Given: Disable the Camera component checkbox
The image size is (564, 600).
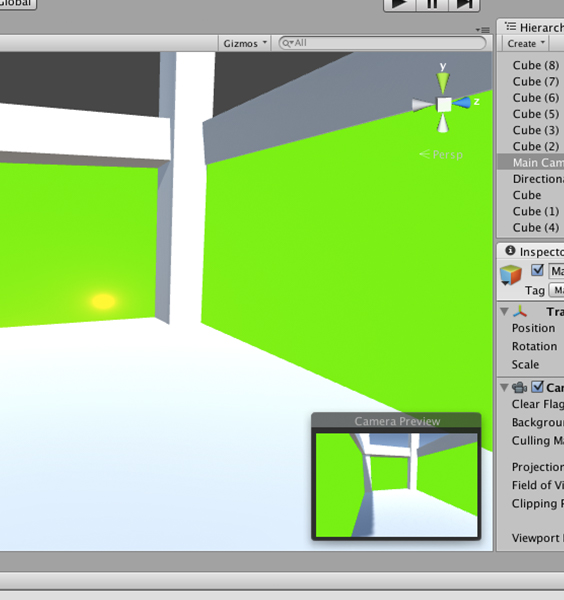Looking at the screenshot, I should coord(538,387).
